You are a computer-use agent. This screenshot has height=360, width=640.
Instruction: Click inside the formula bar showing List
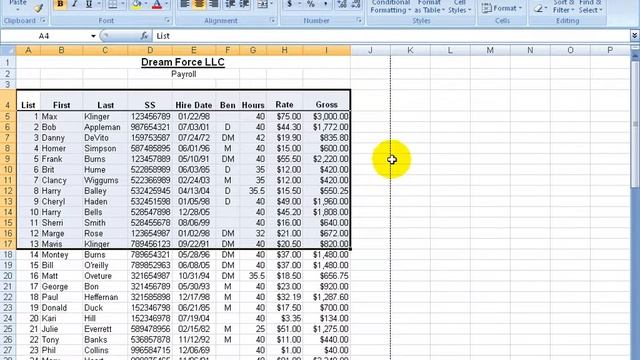[x=391, y=36]
